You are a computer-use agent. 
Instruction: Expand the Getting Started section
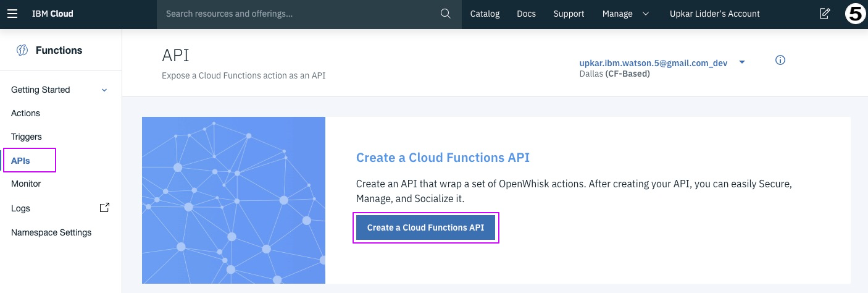click(x=61, y=90)
